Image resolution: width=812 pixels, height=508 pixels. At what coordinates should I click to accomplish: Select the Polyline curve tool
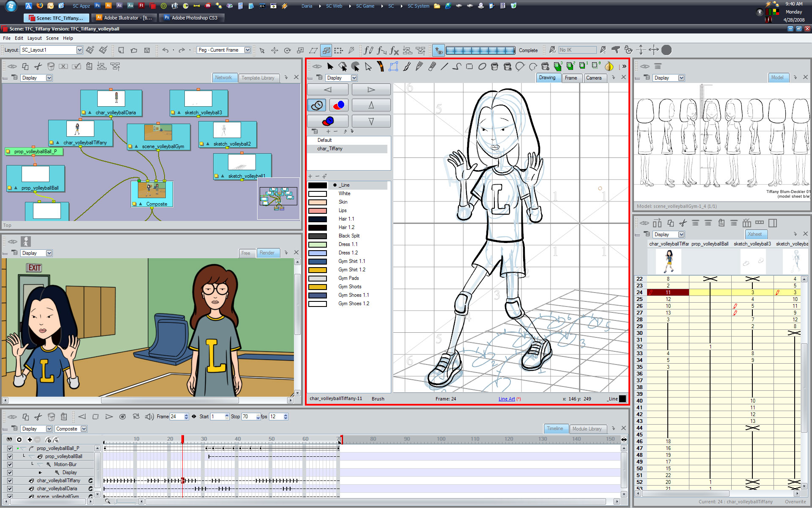click(x=457, y=66)
